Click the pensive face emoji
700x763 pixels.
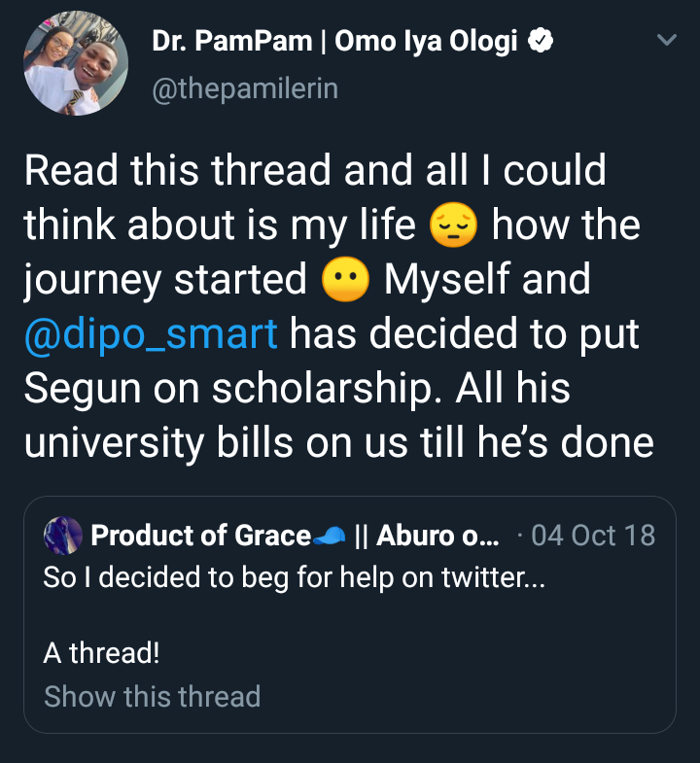453,225
